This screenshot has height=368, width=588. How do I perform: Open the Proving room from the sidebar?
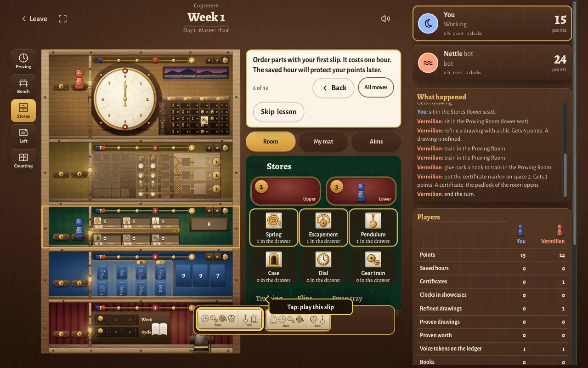(x=23, y=61)
